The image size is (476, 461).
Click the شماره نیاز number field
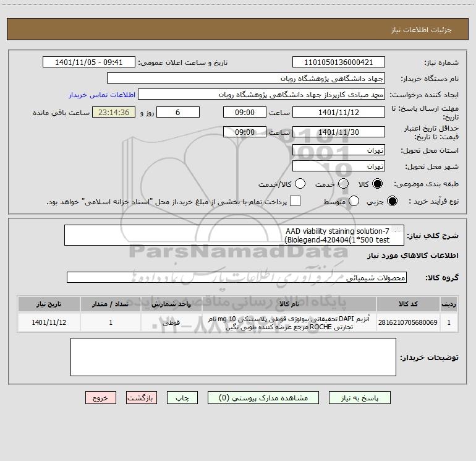tap(339, 62)
